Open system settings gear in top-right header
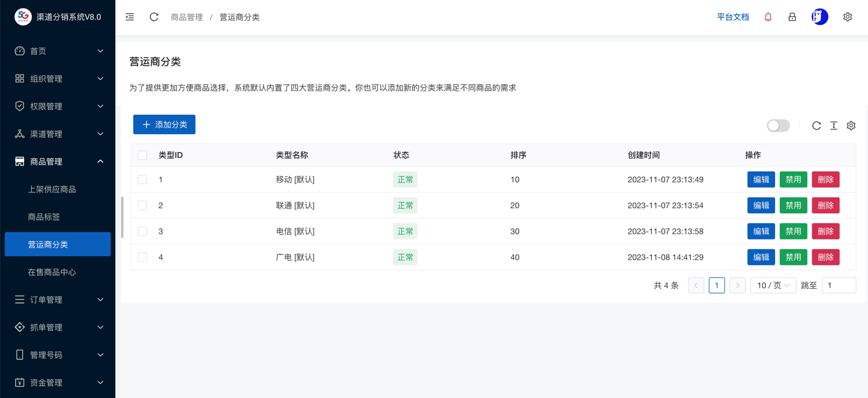Image resolution: width=868 pixels, height=398 pixels. coord(847,17)
